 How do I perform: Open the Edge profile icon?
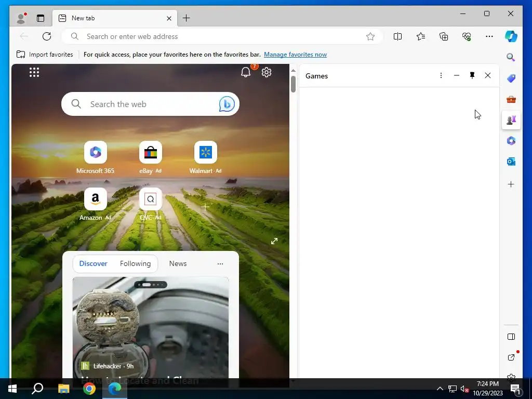tap(21, 18)
